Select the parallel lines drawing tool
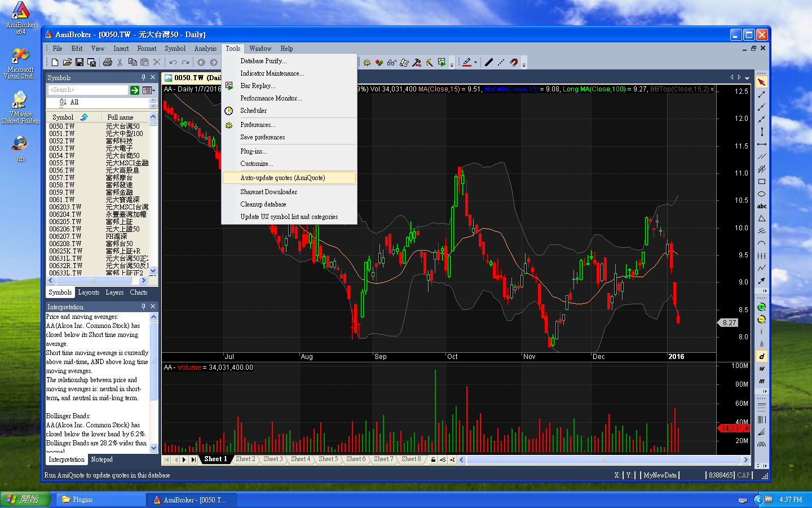 click(x=762, y=156)
